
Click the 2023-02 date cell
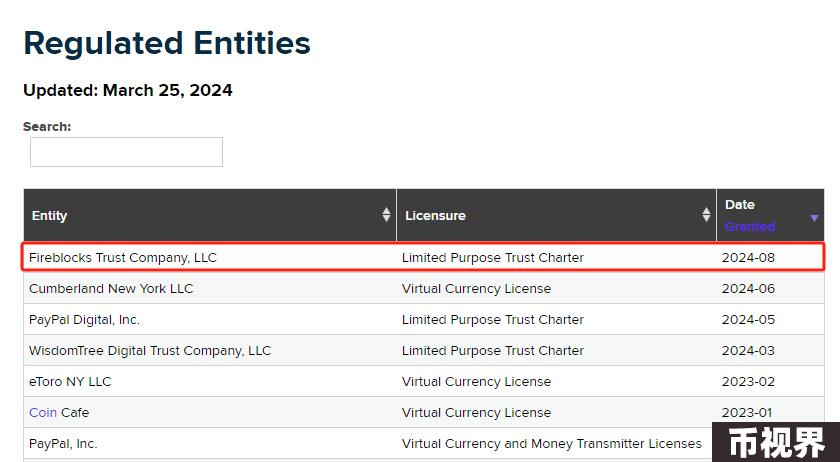(748, 381)
